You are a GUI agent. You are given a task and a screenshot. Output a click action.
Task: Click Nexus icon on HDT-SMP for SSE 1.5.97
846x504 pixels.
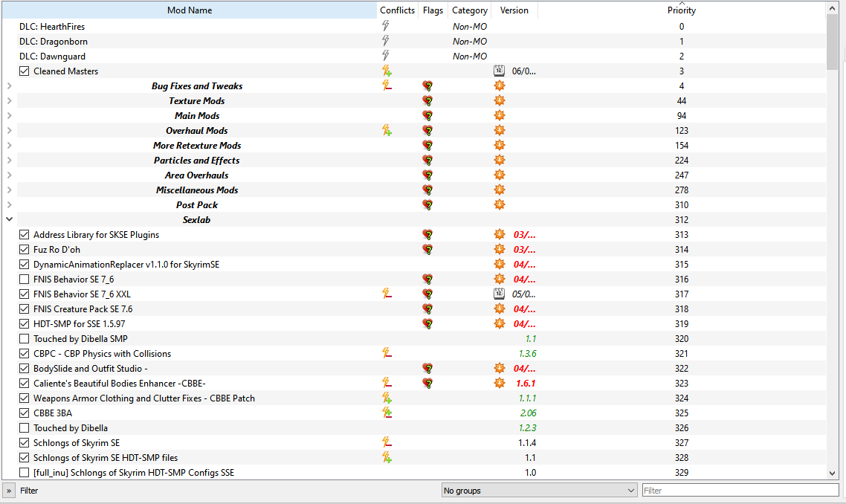(x=500, y=323)
